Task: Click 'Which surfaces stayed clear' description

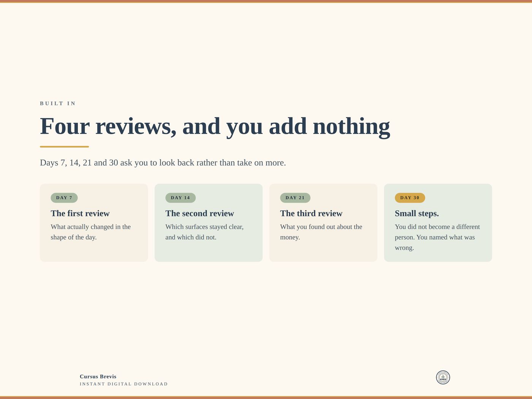Action: pos(204,232)
